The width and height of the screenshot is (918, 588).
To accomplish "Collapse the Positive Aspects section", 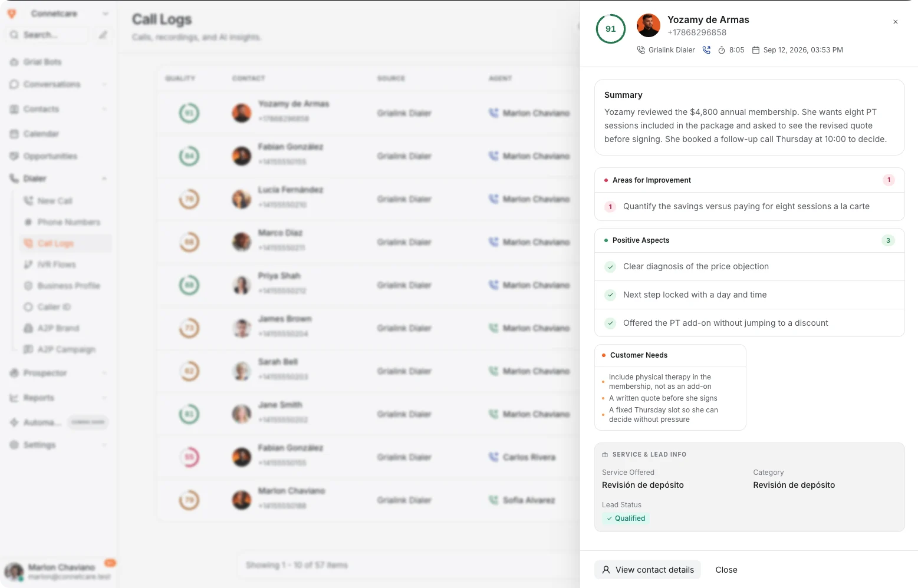I will (749, 240).
